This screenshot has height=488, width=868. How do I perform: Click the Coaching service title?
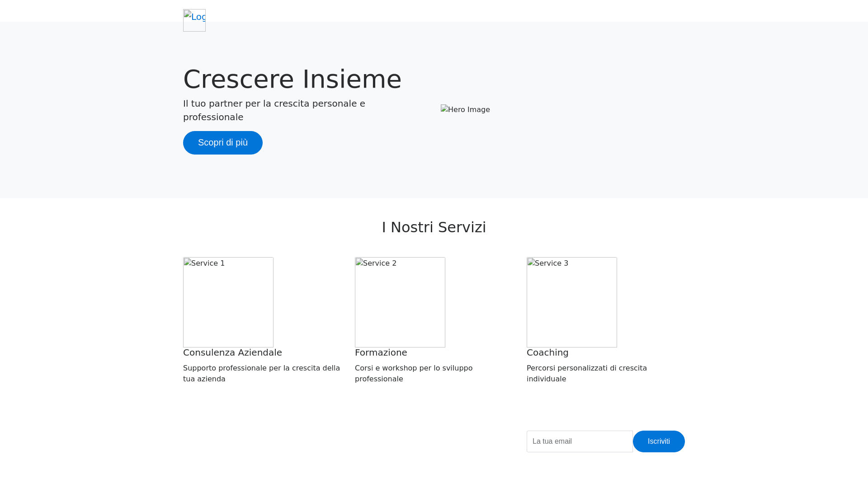point(547,352)
